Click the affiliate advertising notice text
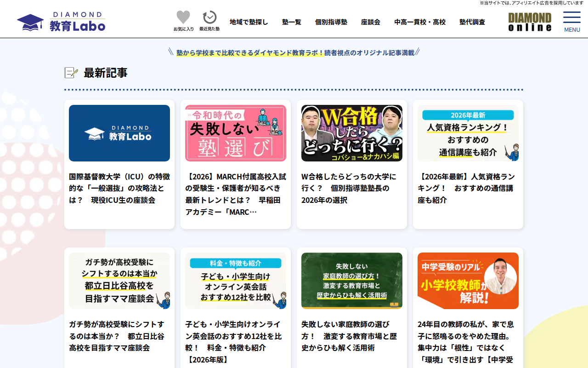The image size is (588, 368). click(531, 3)
